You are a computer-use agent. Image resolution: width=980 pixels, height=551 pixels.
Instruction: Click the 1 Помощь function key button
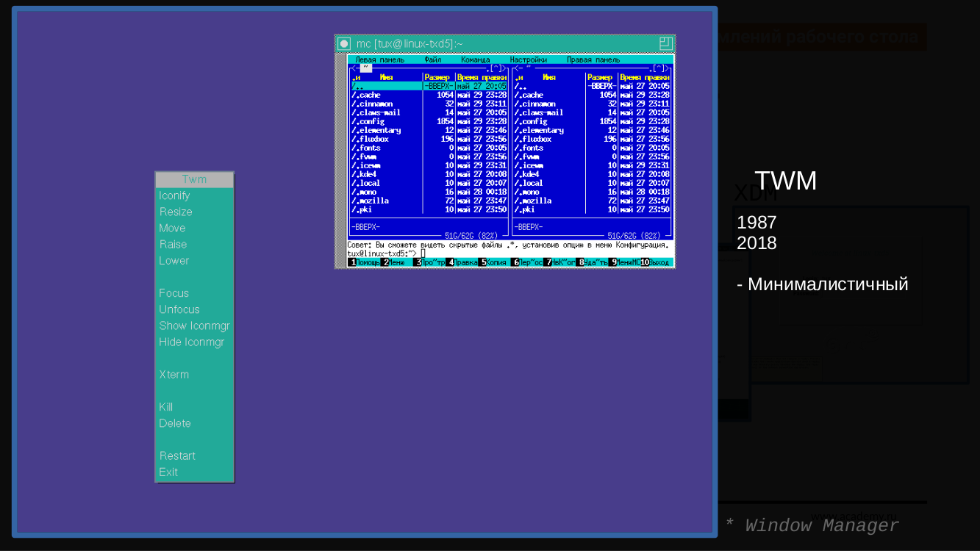[364, 262]
